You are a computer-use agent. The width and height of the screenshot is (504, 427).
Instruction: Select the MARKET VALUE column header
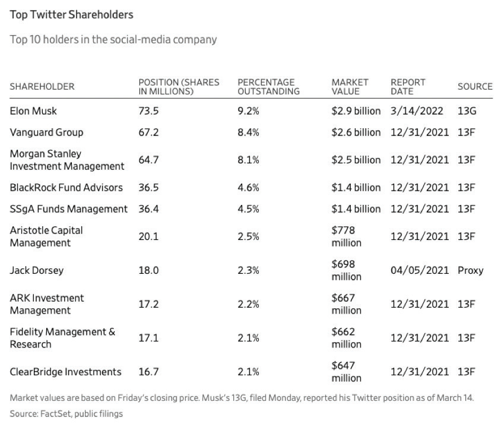coord(350,87)
